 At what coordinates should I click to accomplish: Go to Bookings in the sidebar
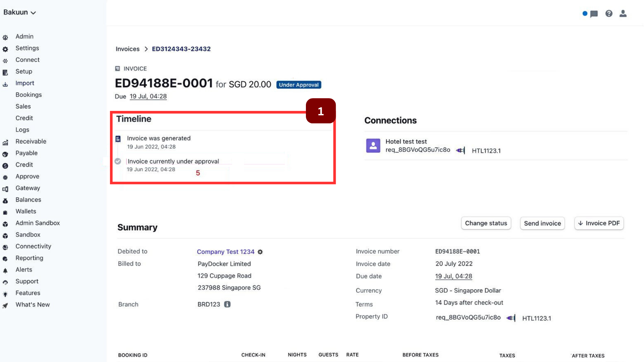coord(29,95)
